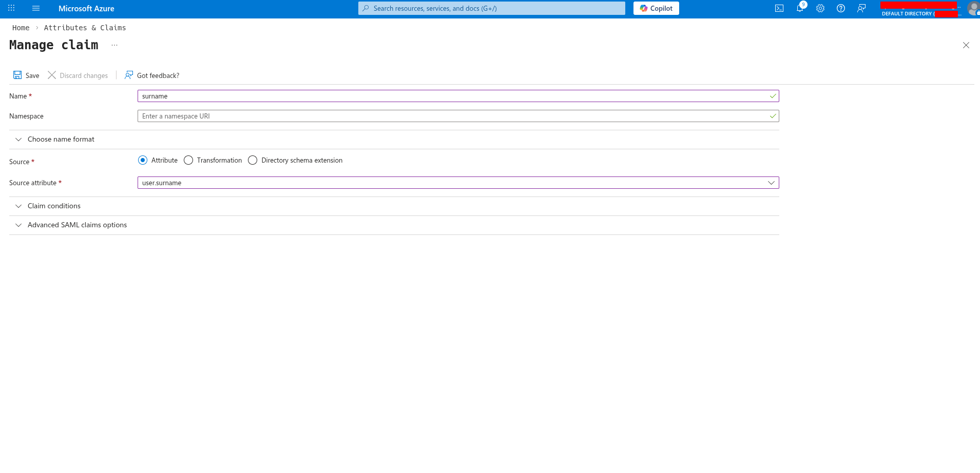This screenshot has width=980, height=473.
Task: Select the Transformation source option
Action: (188, 160)
